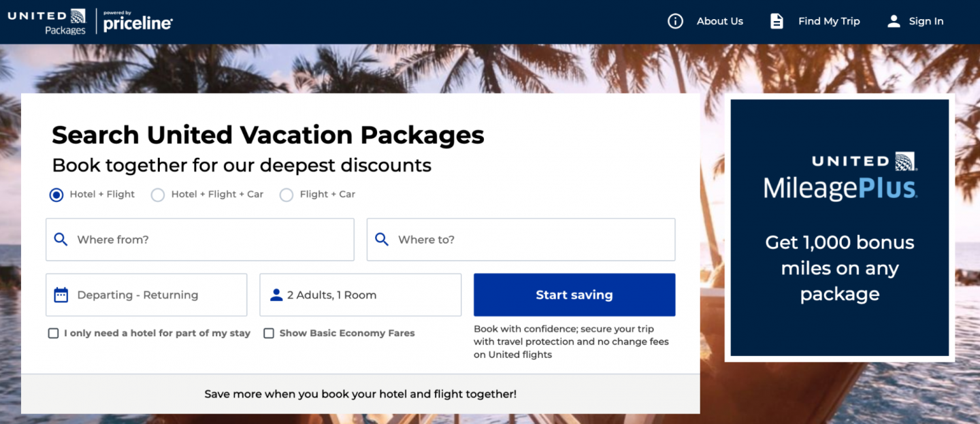
Task: Enable hotel for part of my stay
Action: pyautogui.click(x=53, y=333)
